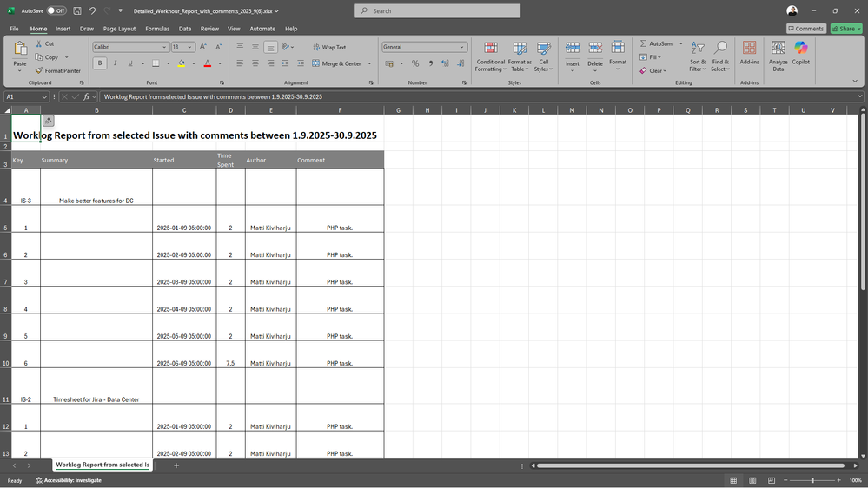868x488 pixels.
Task: Click the zoom slider in status bar
Action: point(812,480)
